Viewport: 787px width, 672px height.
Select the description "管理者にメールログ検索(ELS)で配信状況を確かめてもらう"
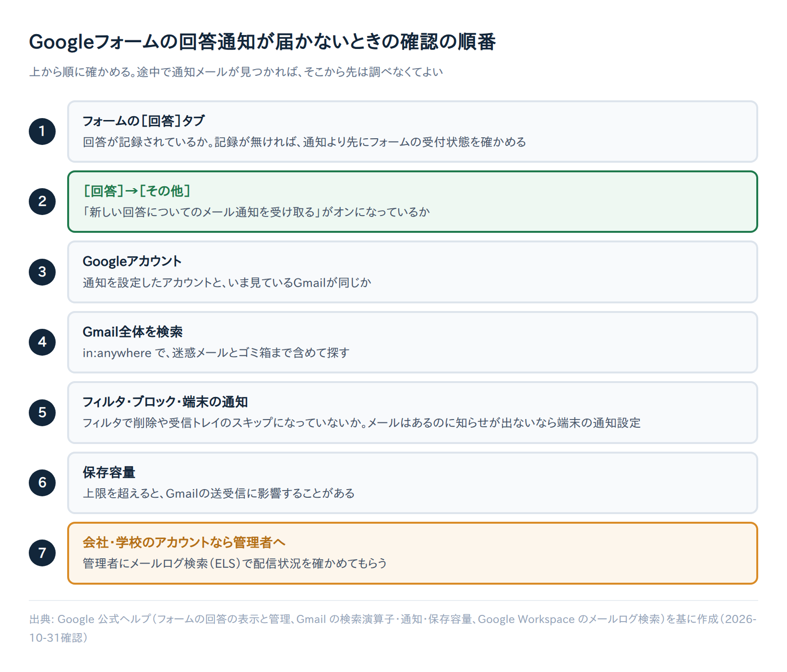pyautogui.click(x=235, y=564)
